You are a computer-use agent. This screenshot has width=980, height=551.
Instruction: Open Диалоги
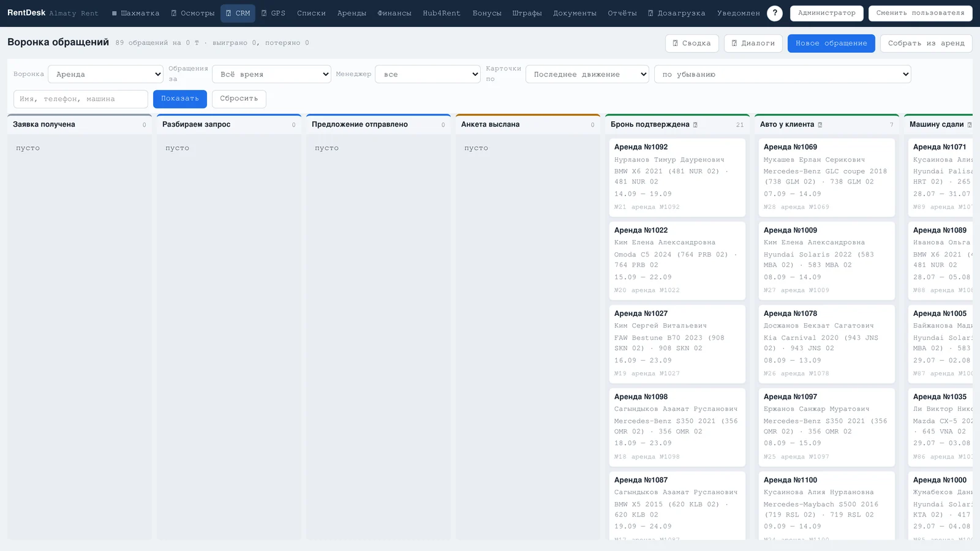[x=753, y=43]
